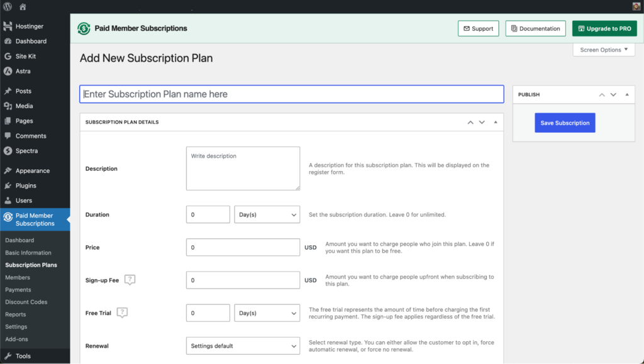Expand Screen Options
Image resolution: width=644 pixels, height=364 pixels.
(602, 49)
